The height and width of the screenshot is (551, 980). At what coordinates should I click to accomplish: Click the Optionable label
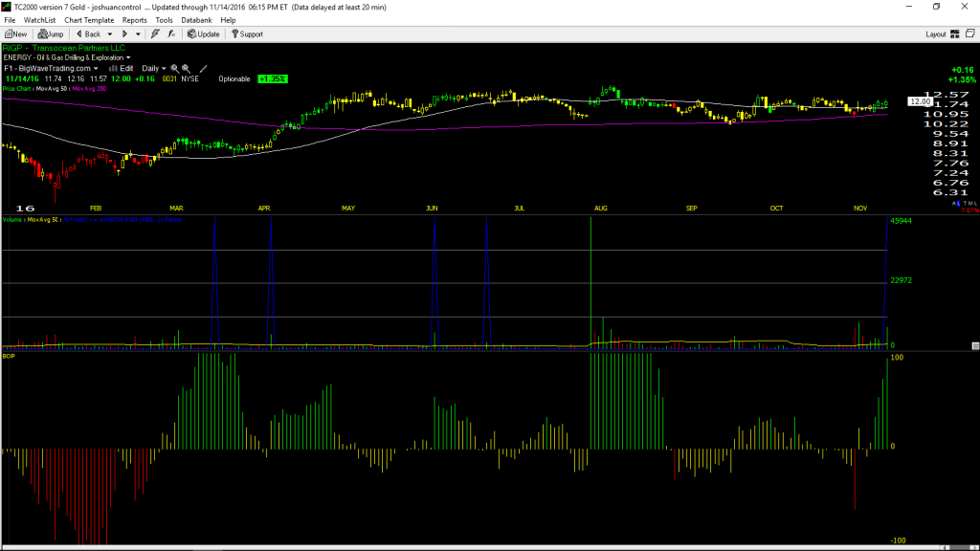click(234, 79)
